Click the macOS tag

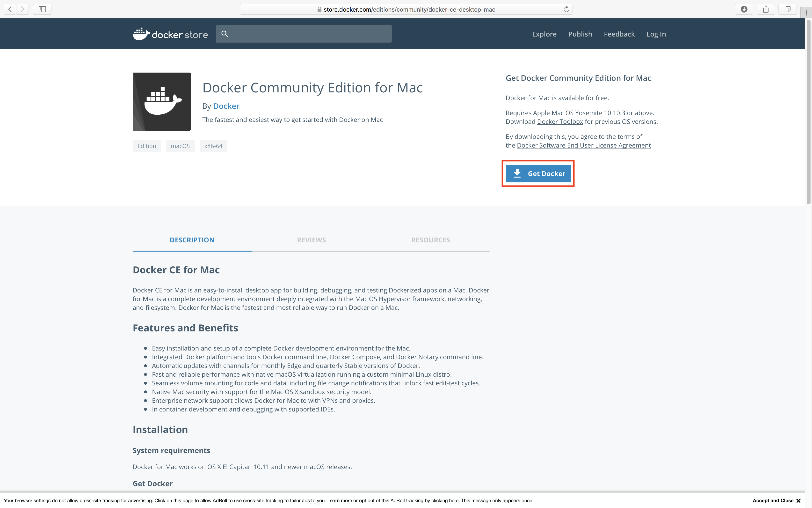pyautogui.click(x=180, y=146)
